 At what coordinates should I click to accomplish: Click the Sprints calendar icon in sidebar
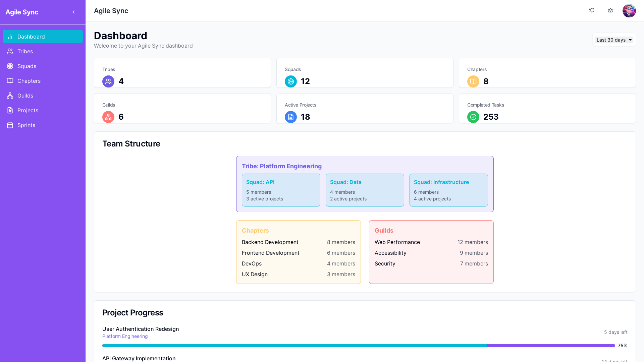tap(10, 125)
